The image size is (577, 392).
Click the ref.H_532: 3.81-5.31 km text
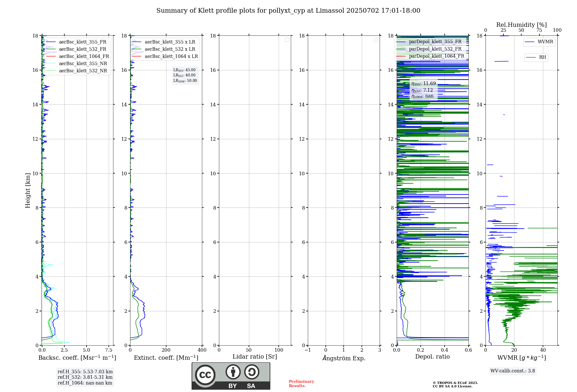pyautogui.click(x=85, y=377)
